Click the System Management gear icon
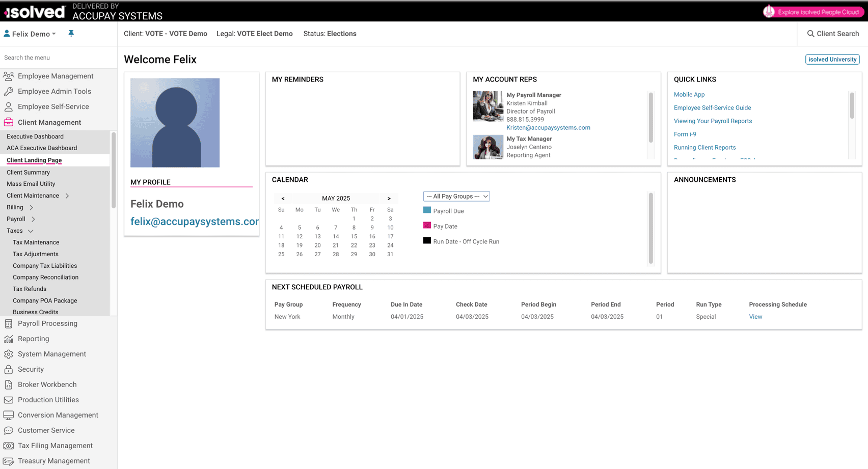Viewport: 868px width, 469px height. coord(9,354)
